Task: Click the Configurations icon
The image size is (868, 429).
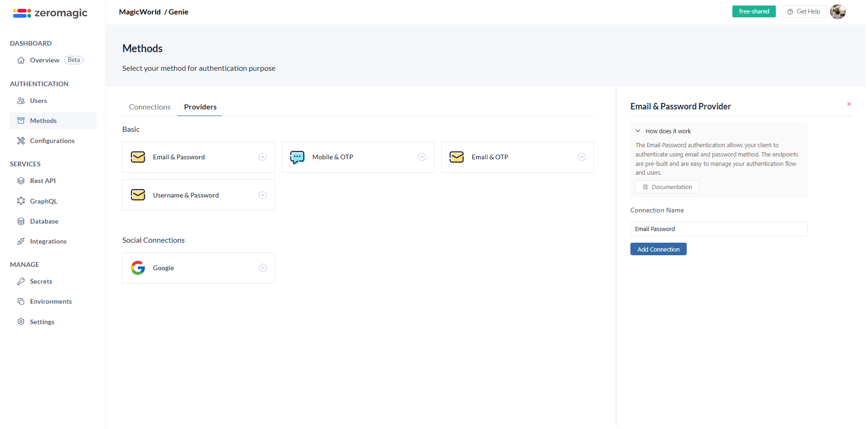Action: tap(21, 140)
